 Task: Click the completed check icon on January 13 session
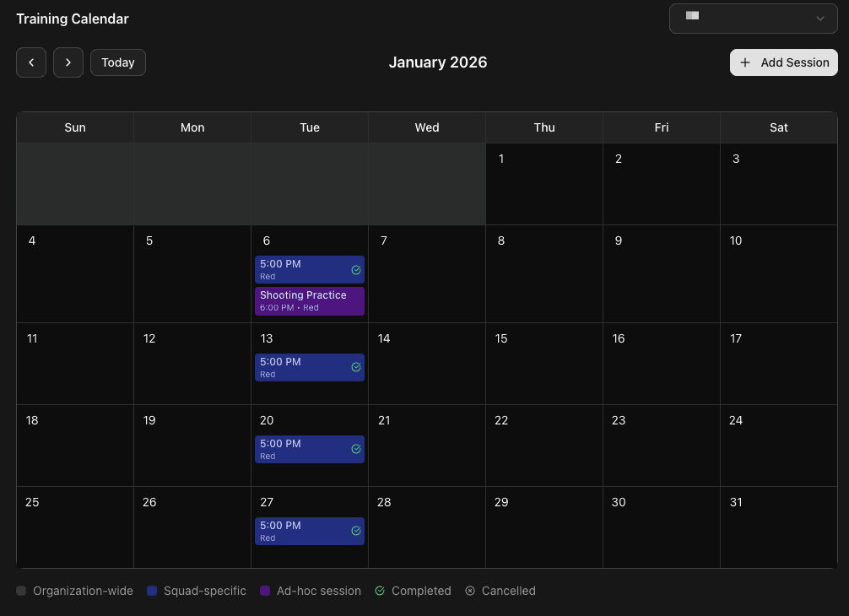(x=356, y=367)
